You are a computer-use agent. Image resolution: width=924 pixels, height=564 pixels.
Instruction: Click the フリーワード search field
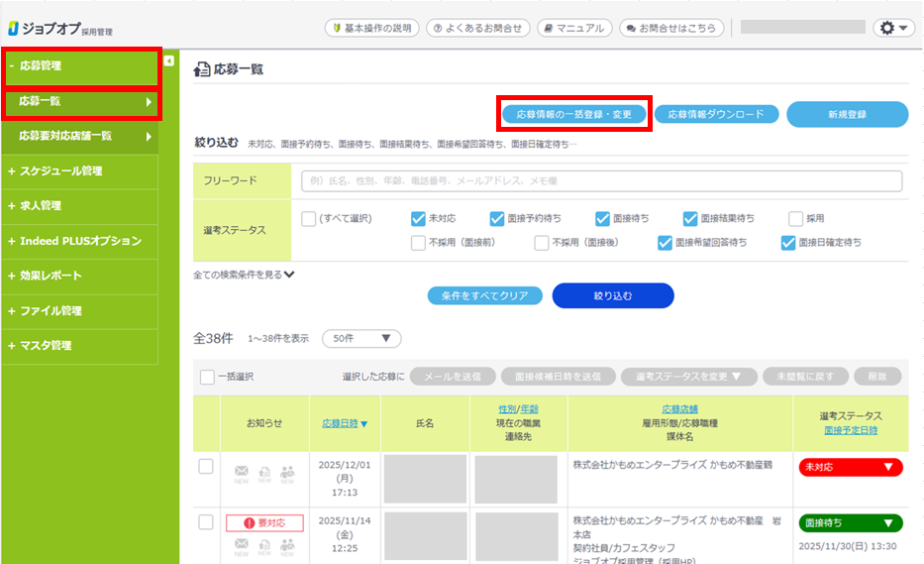coord(601,181)
